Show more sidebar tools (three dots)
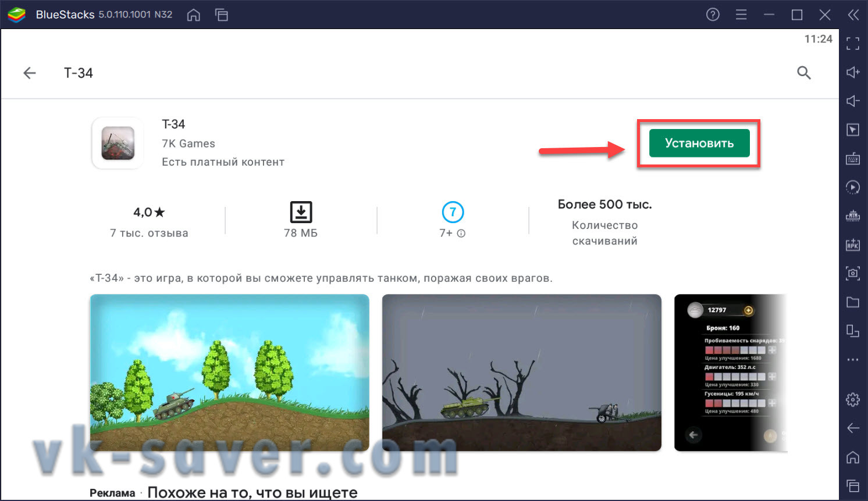868x501 pixels. (853, 360)
